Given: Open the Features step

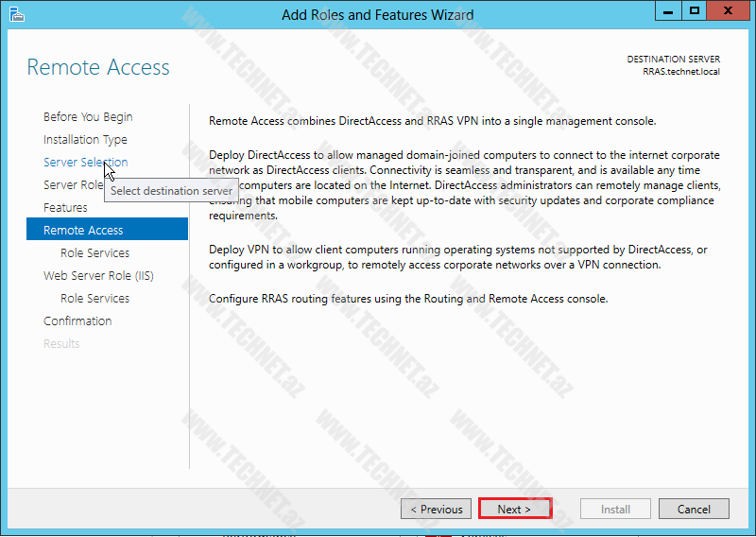Looking at the screenshot, I should 65,208.
